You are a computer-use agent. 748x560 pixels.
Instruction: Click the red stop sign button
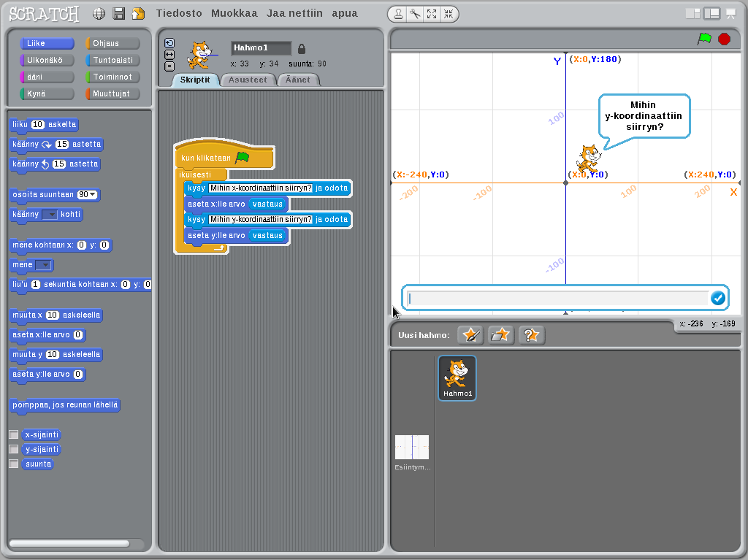(x=724, y=39)
